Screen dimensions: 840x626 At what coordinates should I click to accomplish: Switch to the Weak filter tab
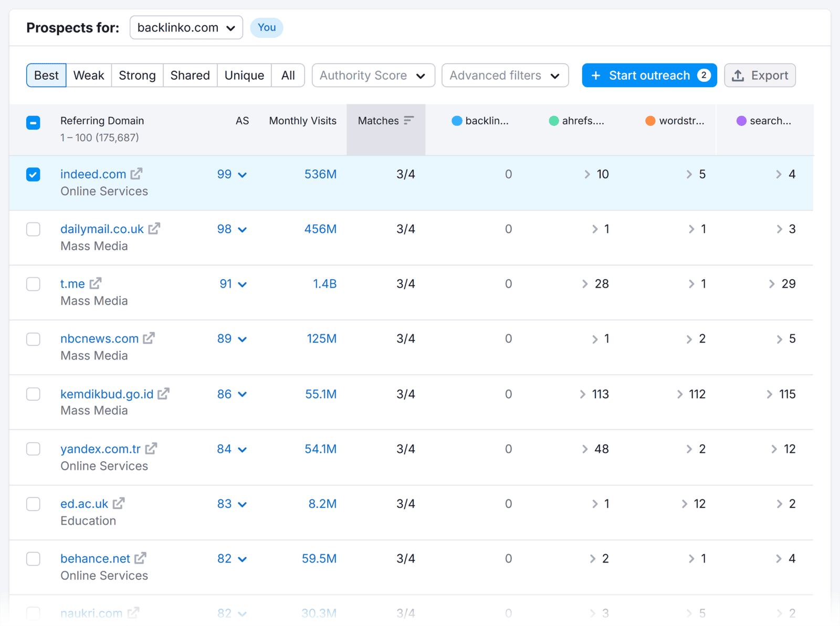click(x=89, y=75)
